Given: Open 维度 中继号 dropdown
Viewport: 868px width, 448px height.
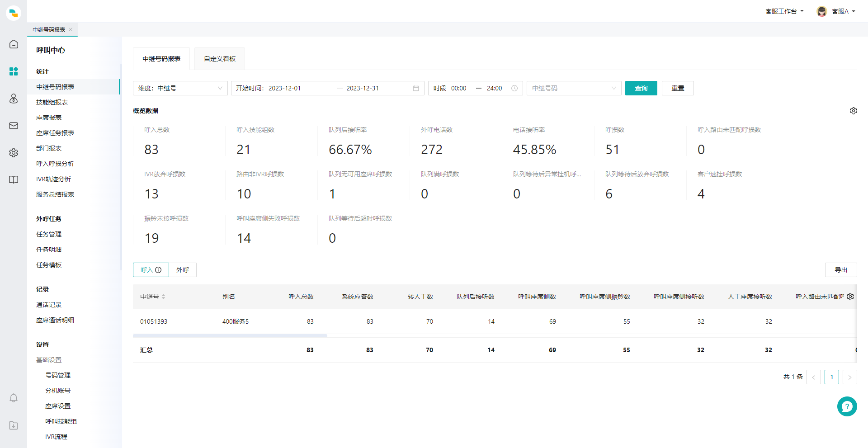Looking at the screenshot, I should (180, 88).
